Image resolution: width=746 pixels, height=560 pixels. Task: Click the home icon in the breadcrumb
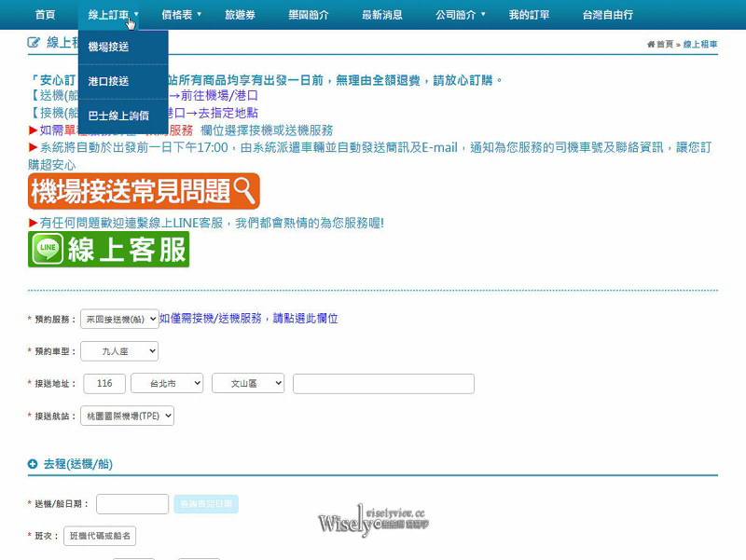coord(650,44)
